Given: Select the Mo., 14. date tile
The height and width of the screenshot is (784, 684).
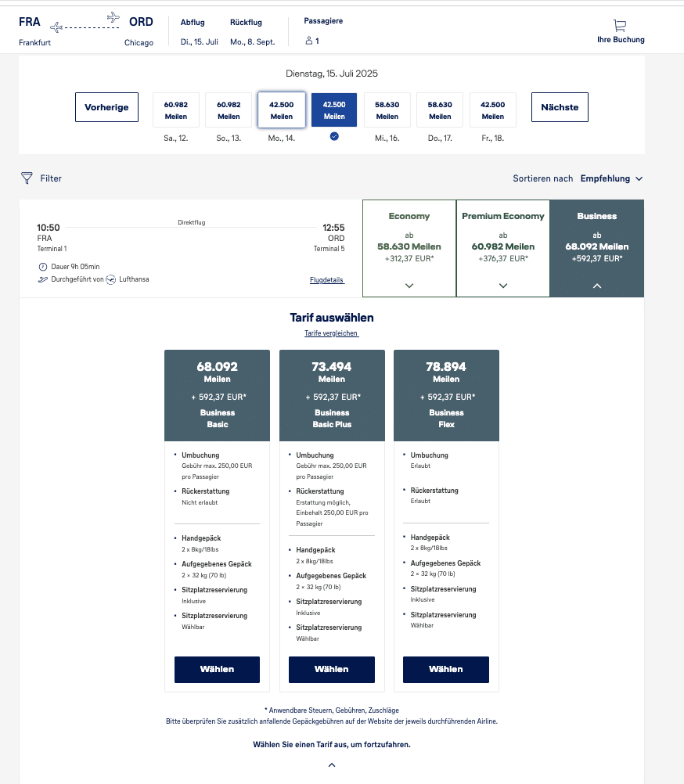Looking at the screenshot, I should 281,110.
